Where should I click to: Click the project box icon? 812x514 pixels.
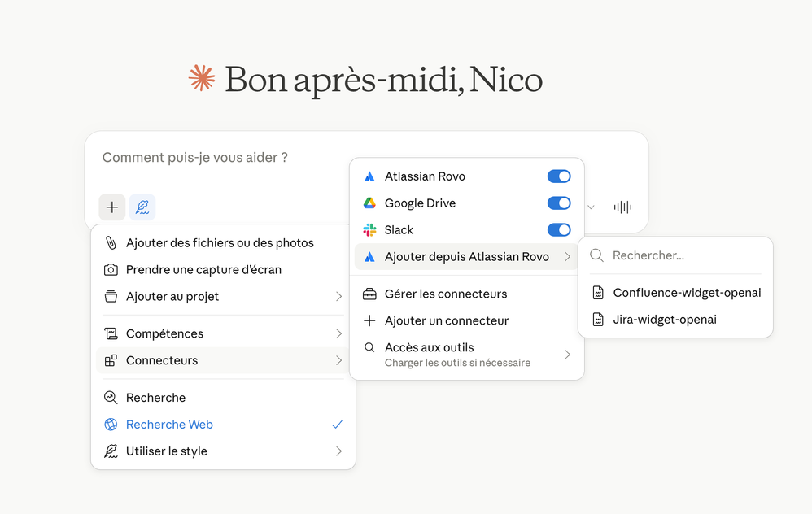tap(111, 297)
